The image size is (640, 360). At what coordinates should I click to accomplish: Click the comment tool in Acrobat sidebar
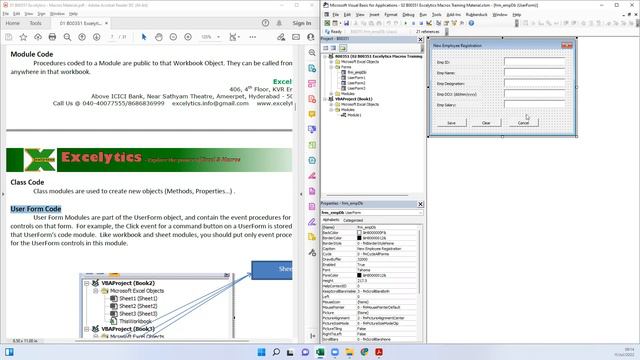point(312,114)
